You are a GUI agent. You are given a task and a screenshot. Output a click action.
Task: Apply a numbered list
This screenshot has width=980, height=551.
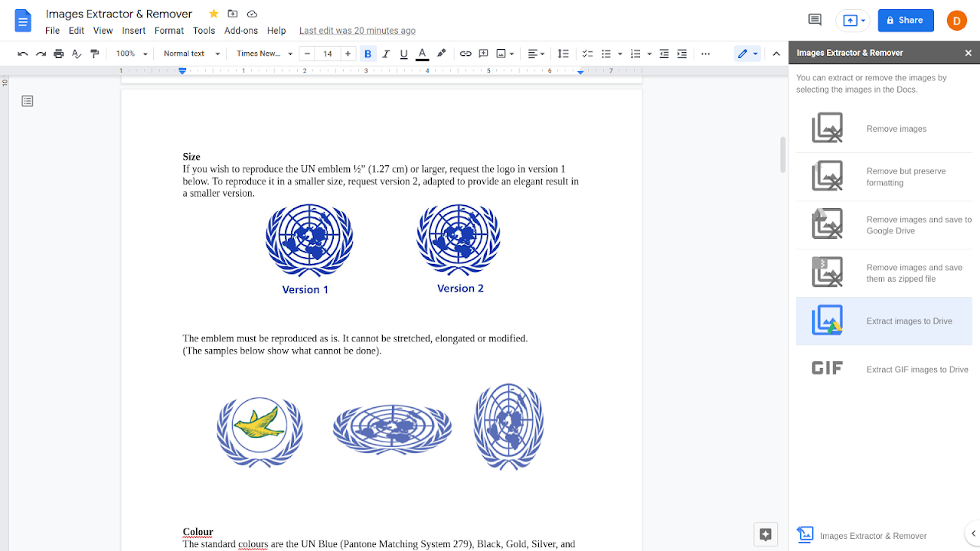635,54
